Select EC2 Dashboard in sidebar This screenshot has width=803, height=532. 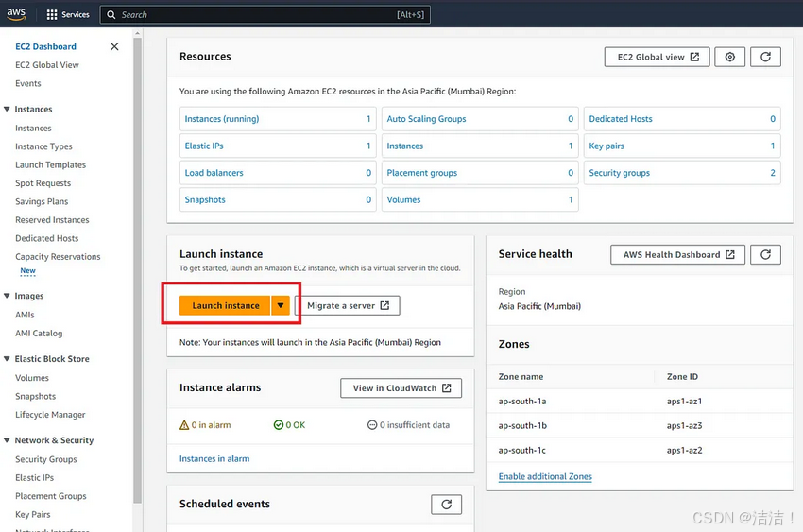coord(45,46)
